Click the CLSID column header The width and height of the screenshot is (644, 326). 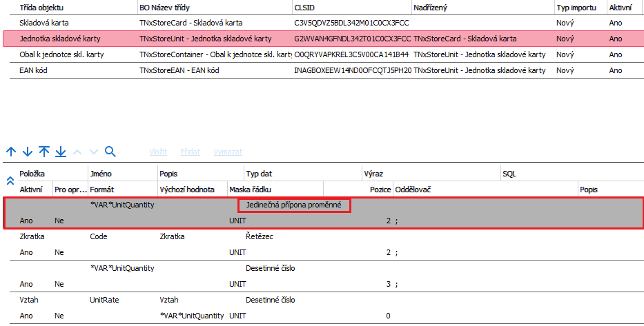click(305, 7)
